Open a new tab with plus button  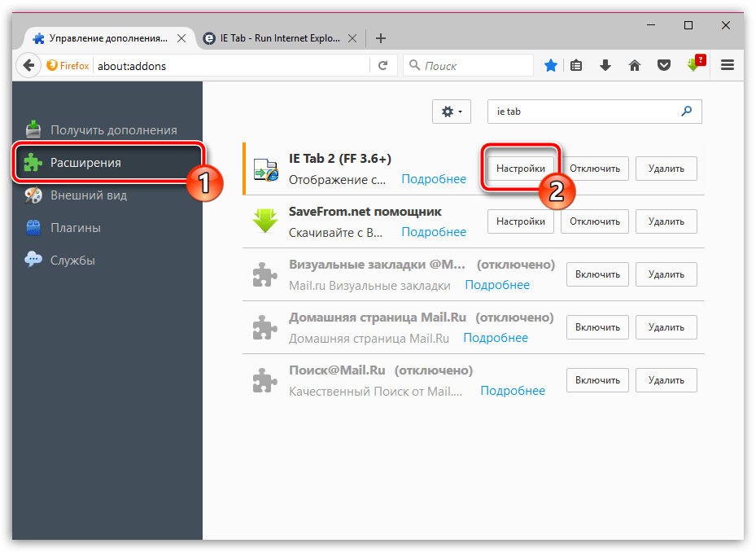coord(380,38)
